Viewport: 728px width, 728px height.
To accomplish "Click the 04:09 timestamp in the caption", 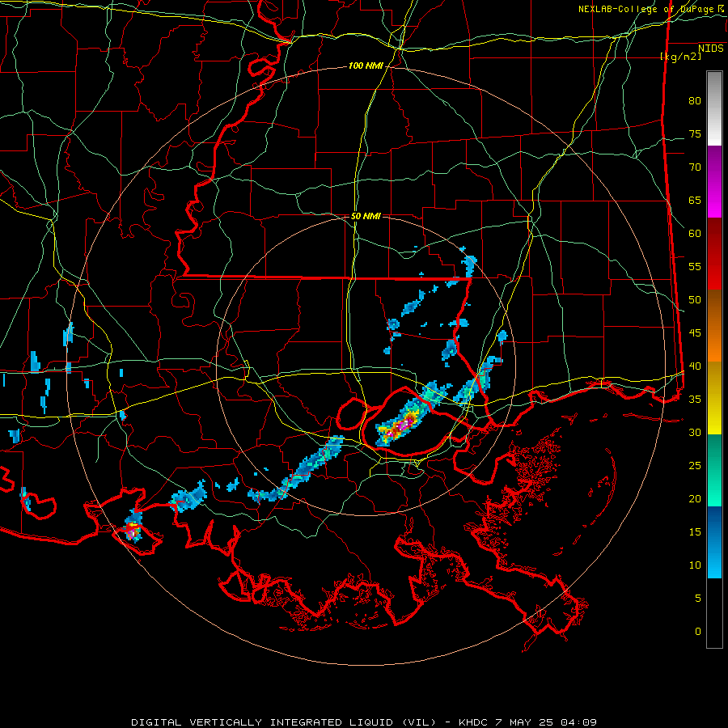I will point(578,722).
